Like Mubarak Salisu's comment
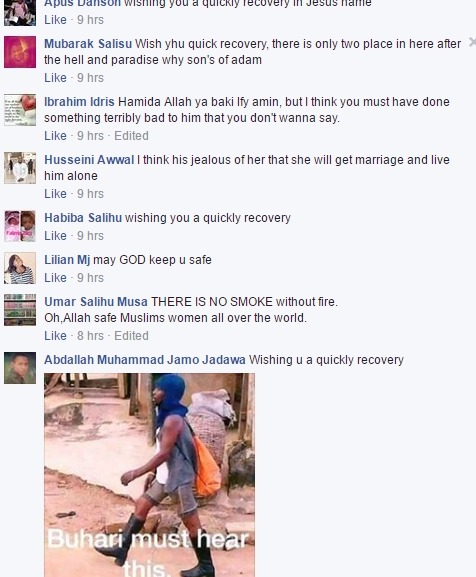The width and height of the screenshot is (476, 577). click(x=55, y=78)
